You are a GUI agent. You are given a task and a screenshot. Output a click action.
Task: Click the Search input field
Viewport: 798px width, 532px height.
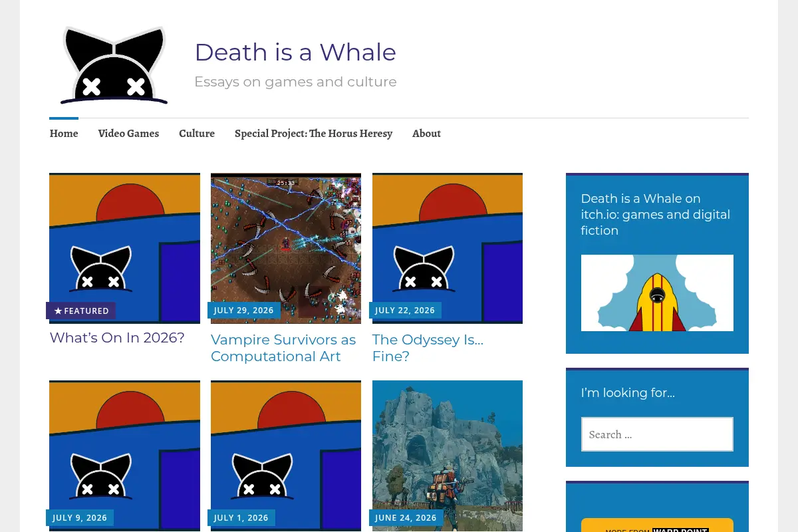pyautogui.click(x=657, y=434)
